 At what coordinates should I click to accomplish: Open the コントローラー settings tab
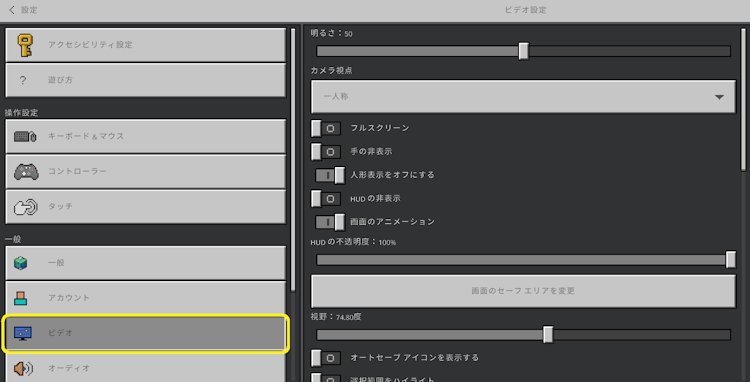[x=145, y=172]
